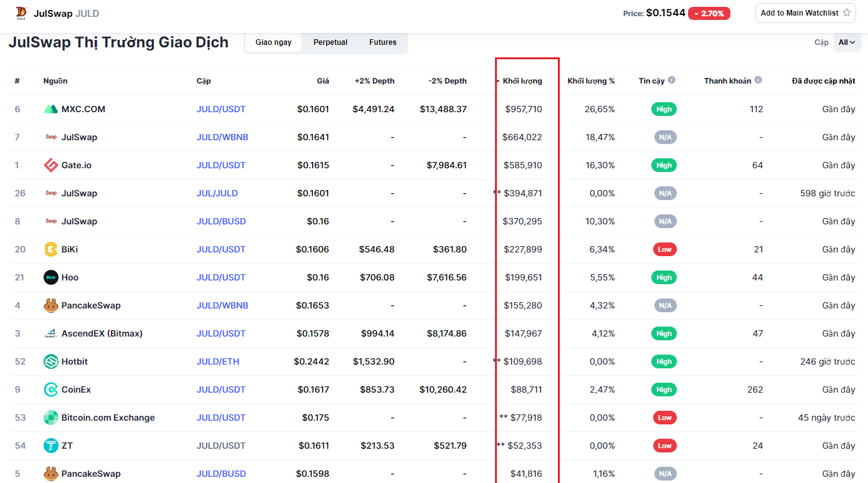Image resolution: width=868 pixels, height=483 pixels.
Task: Click the JulSwap logo icon in header
Action: (21, 13)
